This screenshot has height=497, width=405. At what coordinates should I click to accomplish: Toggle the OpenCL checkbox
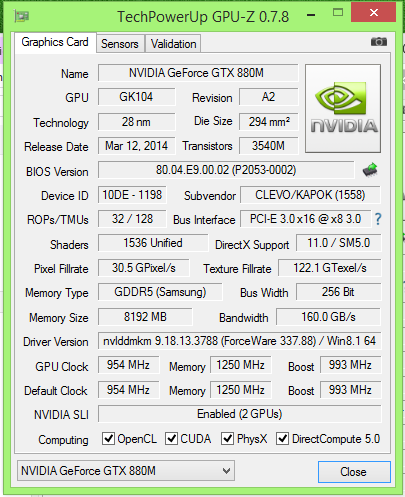[x=108, y=439]
